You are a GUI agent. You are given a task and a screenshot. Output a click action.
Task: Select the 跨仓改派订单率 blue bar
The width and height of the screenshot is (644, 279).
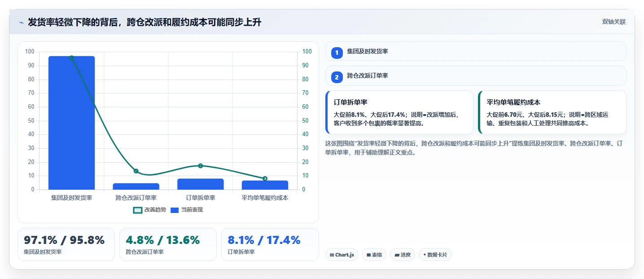136,186
